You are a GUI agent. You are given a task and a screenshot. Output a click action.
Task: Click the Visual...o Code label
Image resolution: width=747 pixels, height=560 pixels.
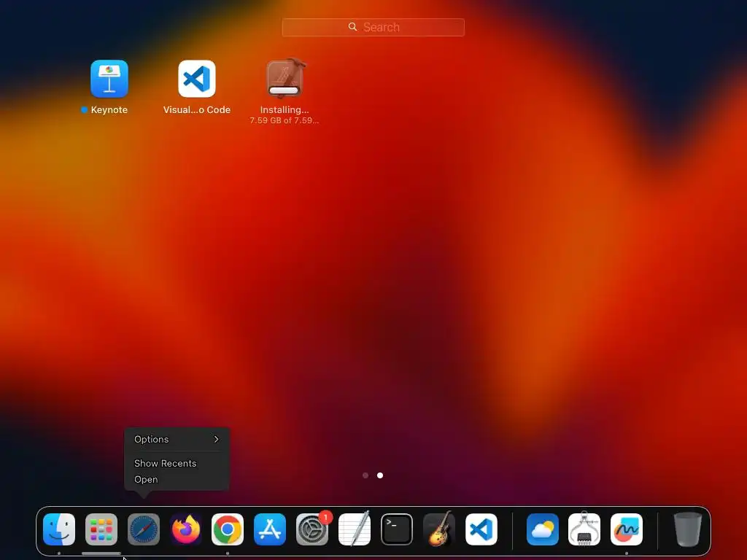point(197,109)
